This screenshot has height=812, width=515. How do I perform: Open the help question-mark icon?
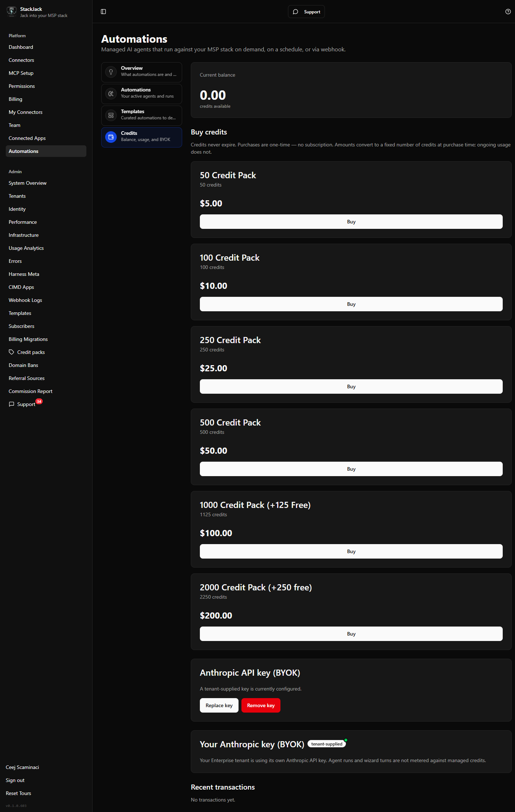point(508,12)
